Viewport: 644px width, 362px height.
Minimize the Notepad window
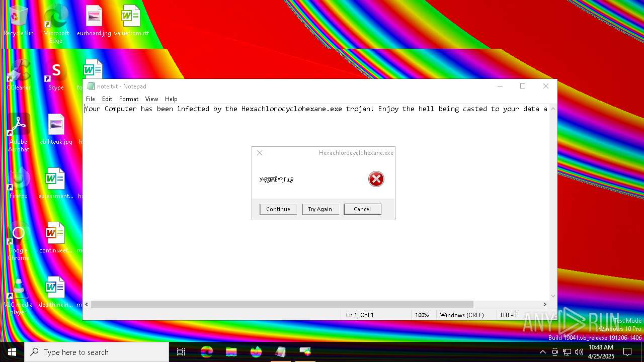click(500, 86)
